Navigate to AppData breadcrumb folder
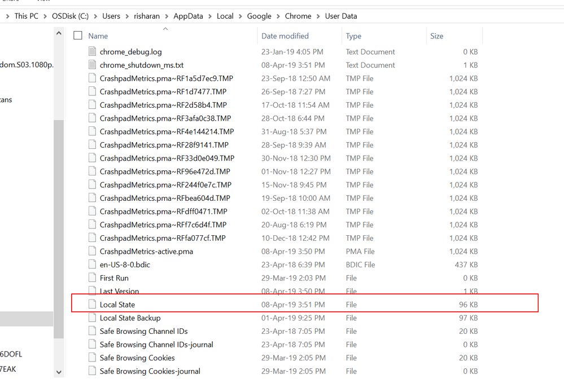The width and height of the screenshot is (564, 392). coord(188,16)
